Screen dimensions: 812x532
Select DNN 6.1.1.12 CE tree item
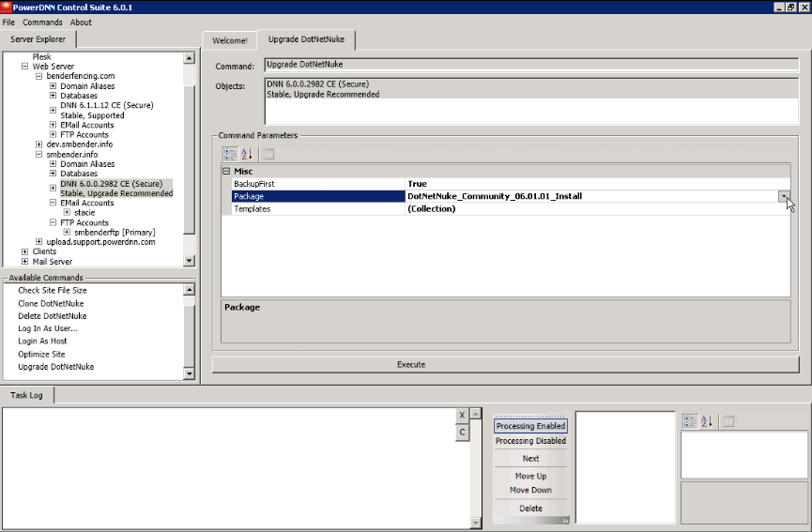[x=107, y=110]
